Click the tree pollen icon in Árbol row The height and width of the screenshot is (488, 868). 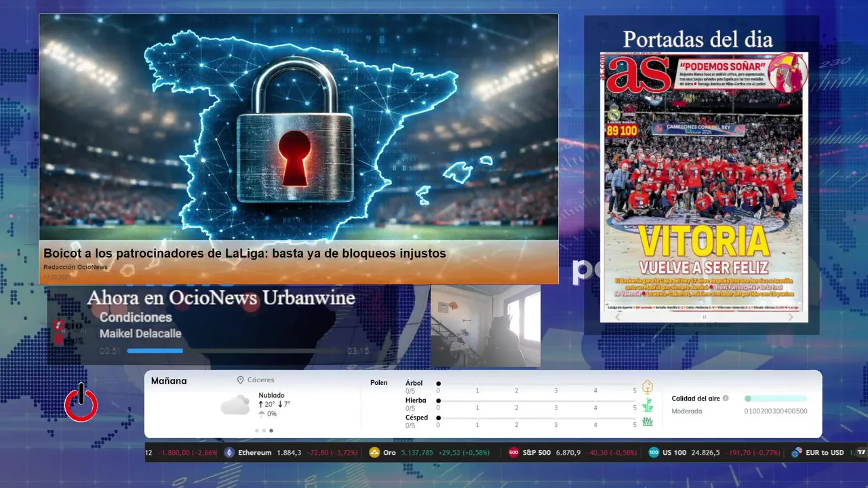coord(648,387)
